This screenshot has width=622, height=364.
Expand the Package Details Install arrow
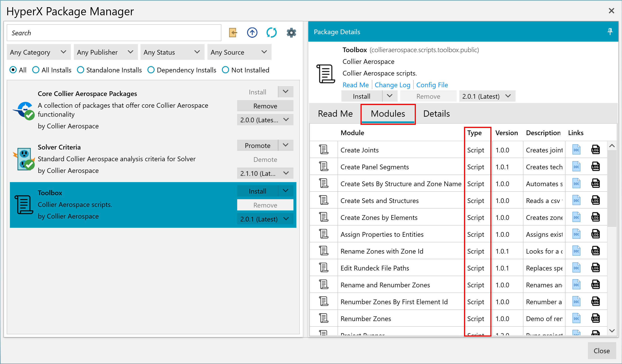click(x=390, y=96)
